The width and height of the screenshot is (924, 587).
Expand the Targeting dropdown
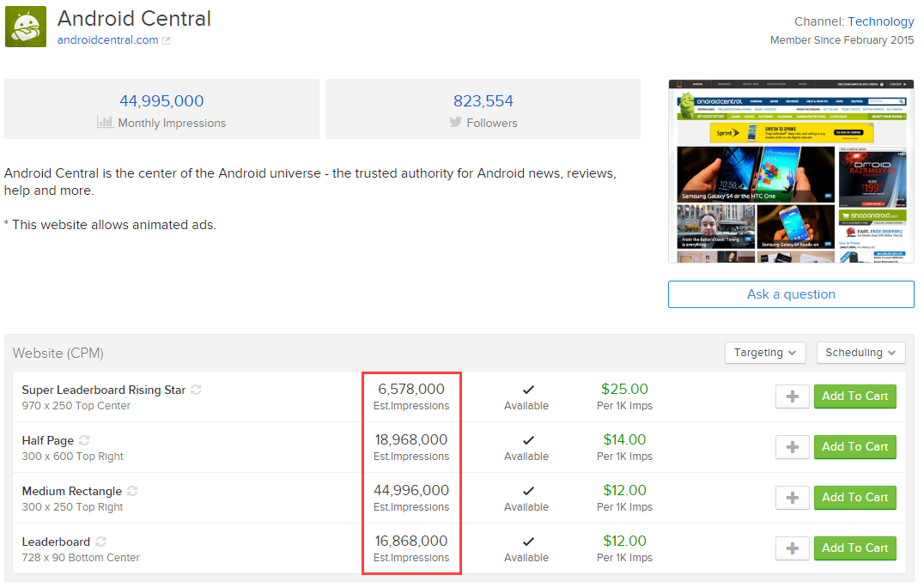point(765,353)
